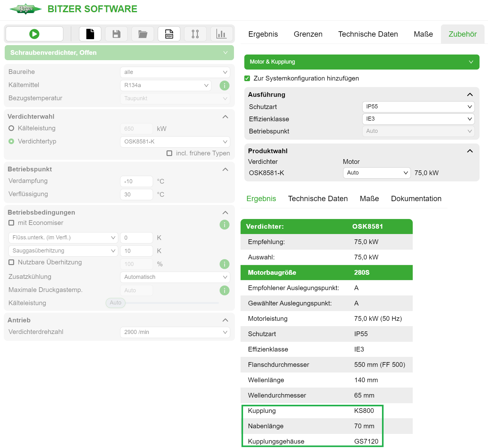Export the results as PDF

169,34
